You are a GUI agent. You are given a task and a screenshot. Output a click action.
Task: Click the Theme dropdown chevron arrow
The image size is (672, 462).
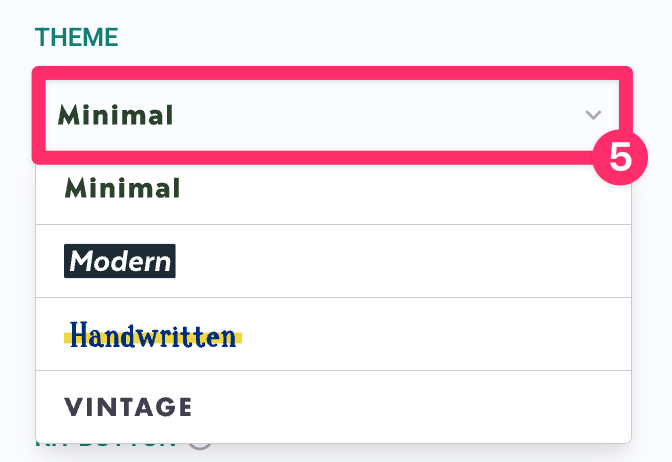(592, 115)
